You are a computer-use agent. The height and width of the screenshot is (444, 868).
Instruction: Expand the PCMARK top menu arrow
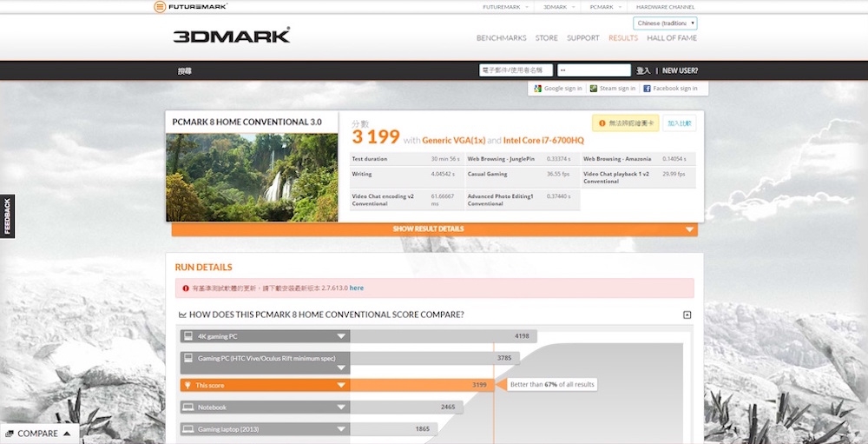pyautogui.click(x=620, y=7)
